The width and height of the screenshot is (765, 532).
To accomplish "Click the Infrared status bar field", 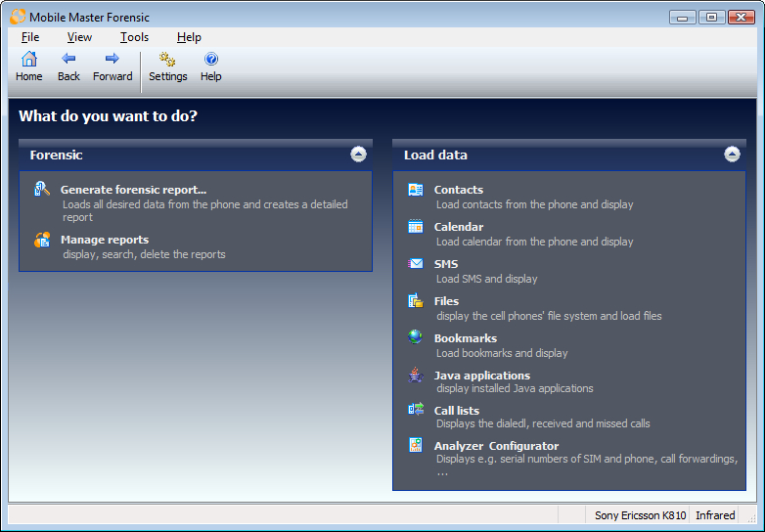I will pos(715,515).
